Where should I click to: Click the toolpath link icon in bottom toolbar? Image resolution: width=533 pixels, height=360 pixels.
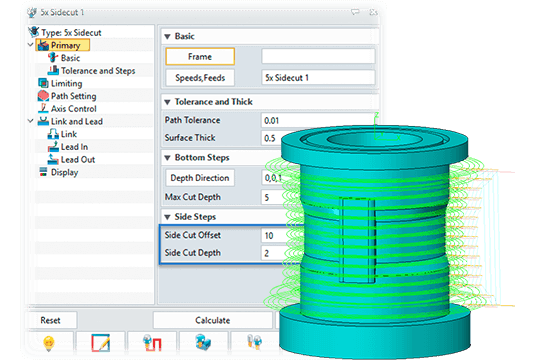152,343
